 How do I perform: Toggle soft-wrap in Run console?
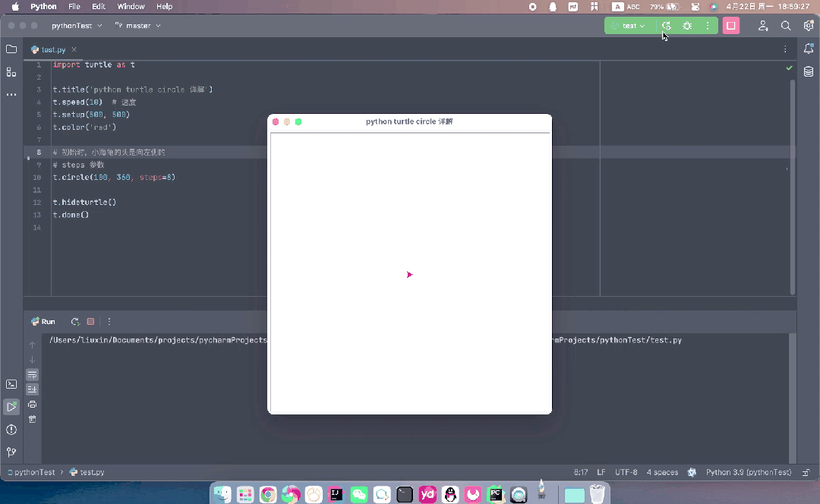point(33,374)
